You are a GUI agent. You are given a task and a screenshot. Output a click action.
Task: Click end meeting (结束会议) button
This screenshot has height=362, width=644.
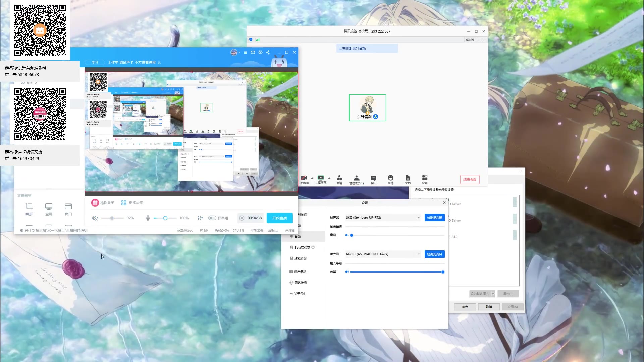[x=470, y=179]
